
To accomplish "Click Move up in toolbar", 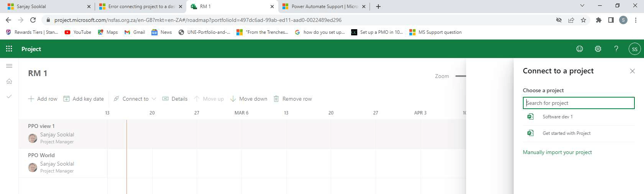I will tap(209, 99).
